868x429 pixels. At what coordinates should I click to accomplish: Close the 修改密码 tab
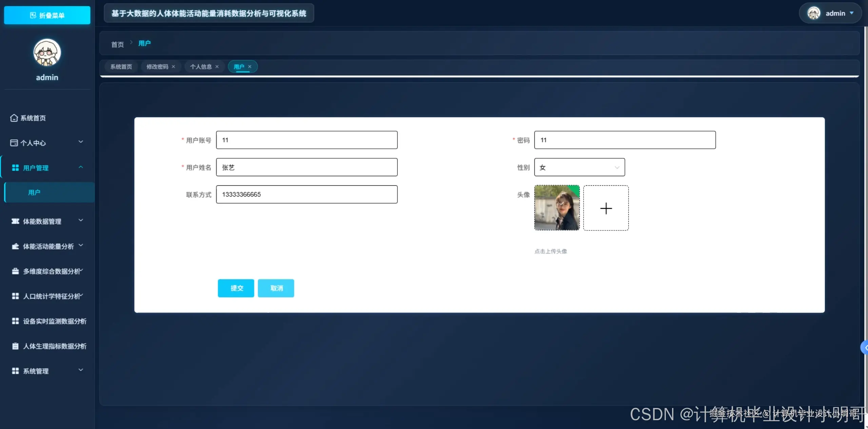pos(173,67)
